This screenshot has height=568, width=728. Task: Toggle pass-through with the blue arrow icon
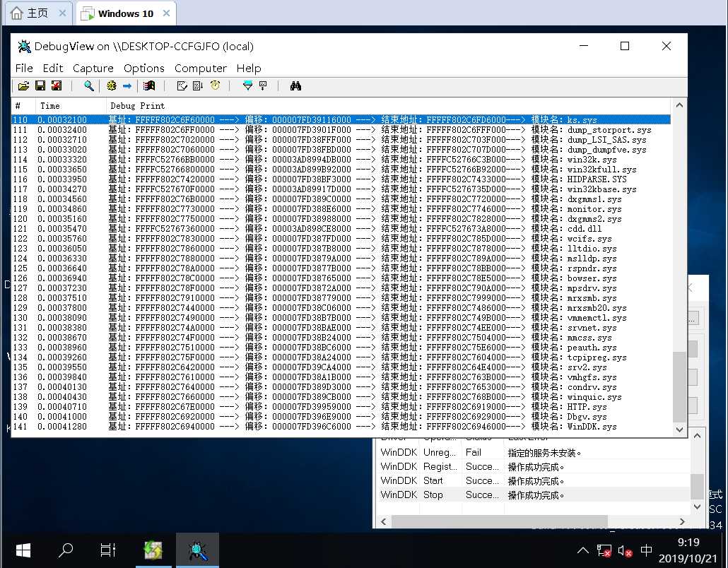(127, 86)
